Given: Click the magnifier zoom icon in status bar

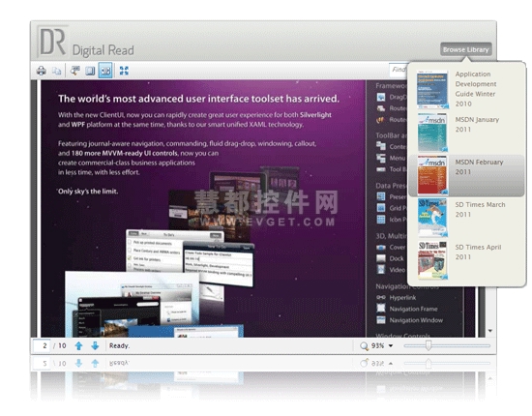Looking at the screenshot, I should point(364,346).
